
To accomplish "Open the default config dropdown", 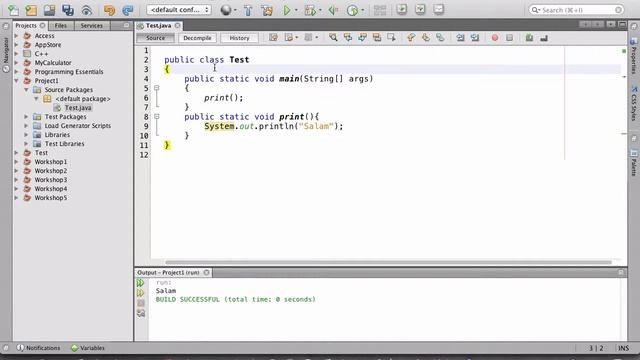I will [x=179, y=10].
